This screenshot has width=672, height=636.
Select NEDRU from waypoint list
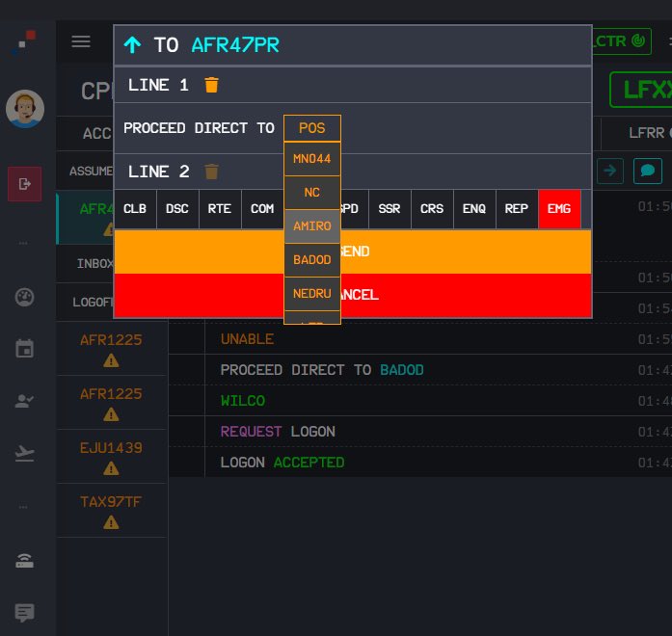click(x=312, y=294)
